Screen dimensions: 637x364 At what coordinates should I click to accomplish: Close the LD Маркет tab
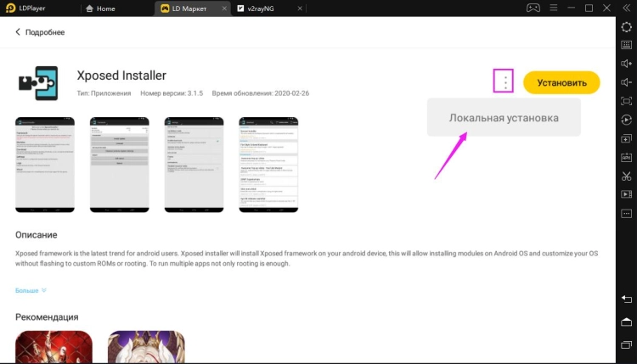pos(224,8)
